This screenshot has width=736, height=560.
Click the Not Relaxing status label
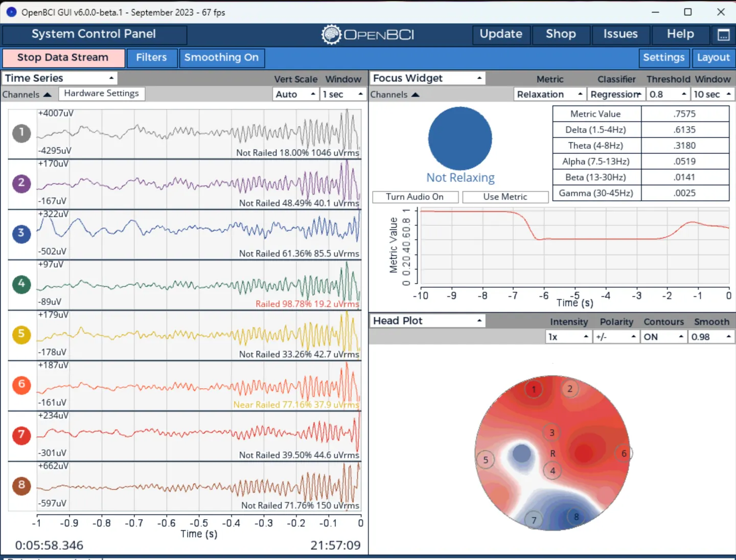click(461, 178)
